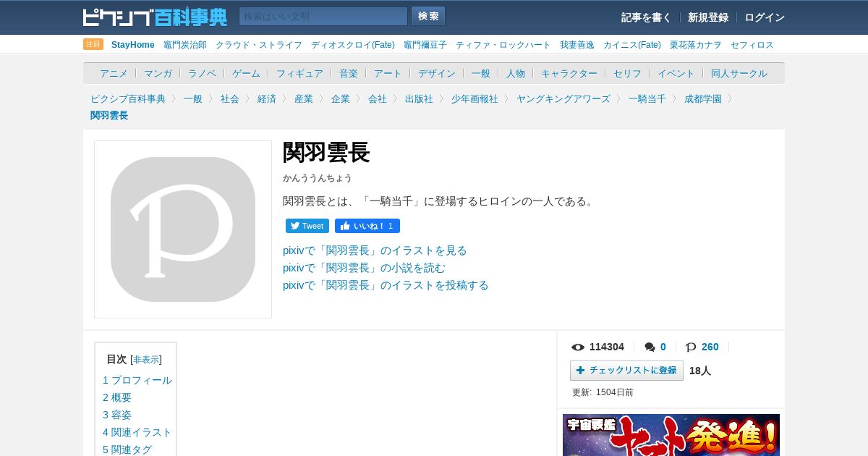Open trending tag 栗花落カナヲ
This screenshot has height=456, width=868.
tap(696, 45)
